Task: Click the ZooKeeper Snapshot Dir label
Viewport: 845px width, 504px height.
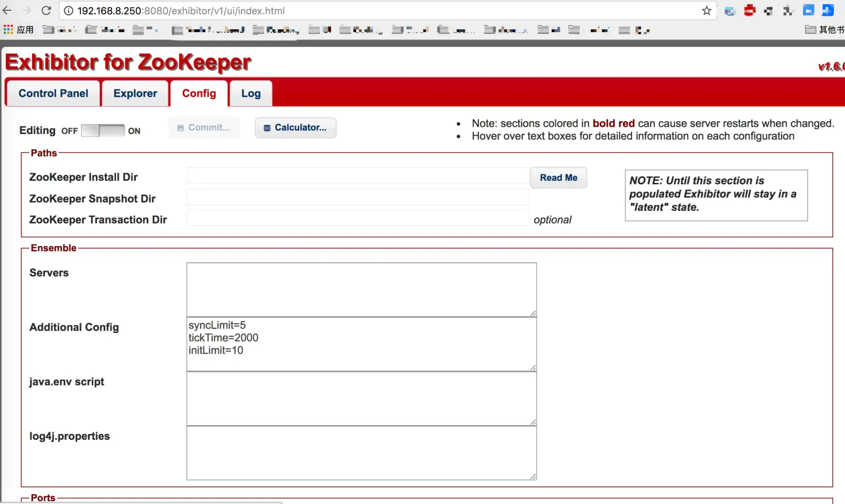Action: tap(92, 199)
